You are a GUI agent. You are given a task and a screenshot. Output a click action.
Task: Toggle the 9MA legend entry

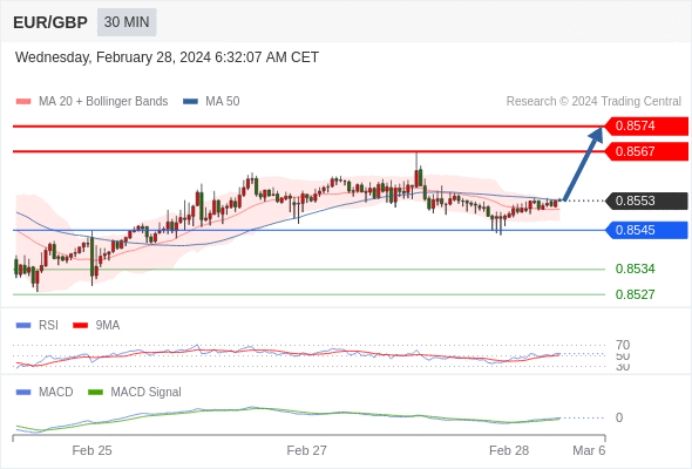[x=96, y=325]
